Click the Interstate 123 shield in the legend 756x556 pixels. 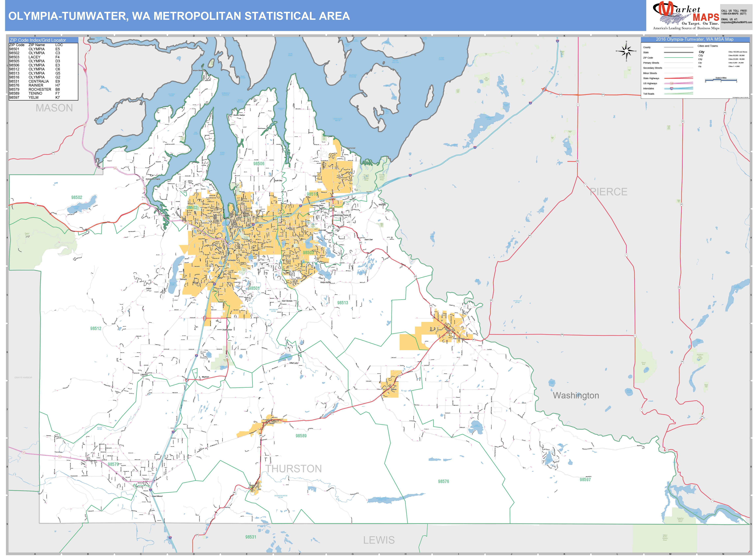pyautogui.click(x=672, y=89)
